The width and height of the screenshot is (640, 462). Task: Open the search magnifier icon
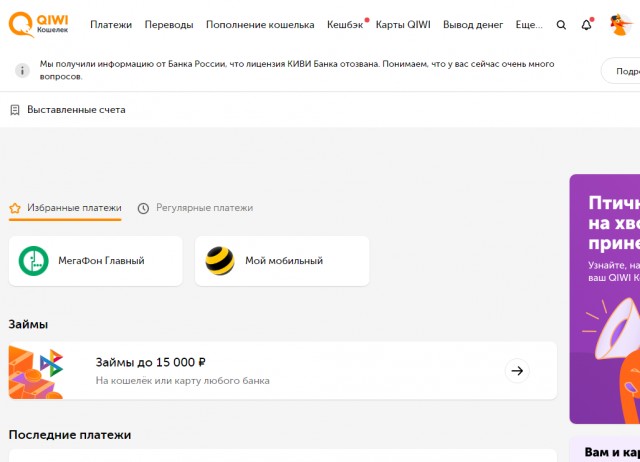coord(561,25)
